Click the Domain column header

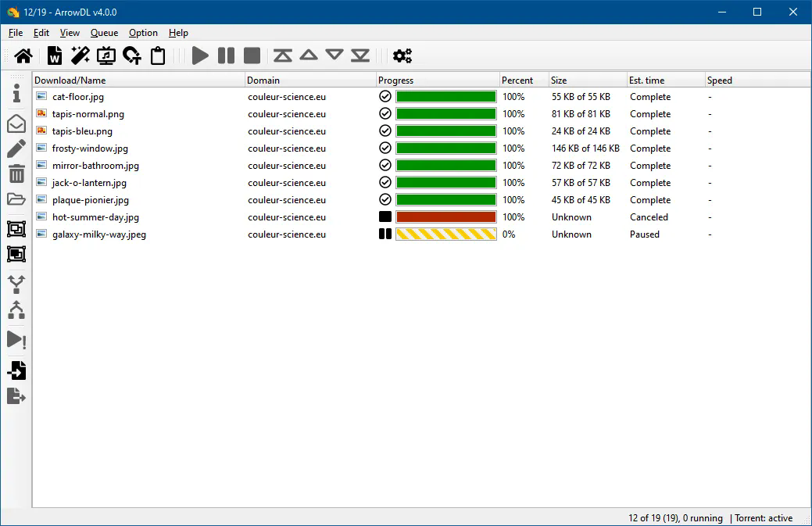point(263,81)
